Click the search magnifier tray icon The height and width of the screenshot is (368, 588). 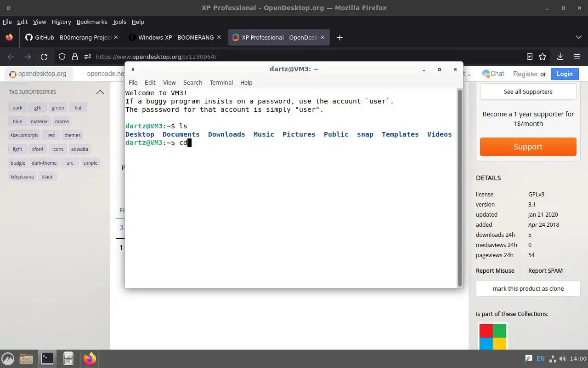(529, 358)
